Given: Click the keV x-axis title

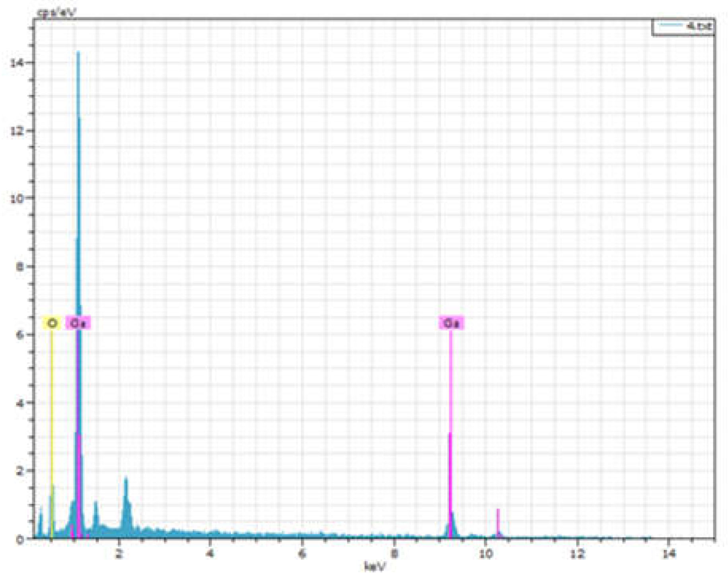Looking at the screenshot, I should pyautogui.click(x=374, y=567).
